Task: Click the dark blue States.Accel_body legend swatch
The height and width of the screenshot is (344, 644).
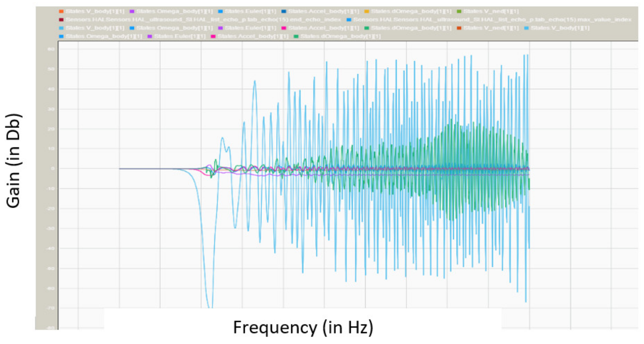Action: [283, 11]
